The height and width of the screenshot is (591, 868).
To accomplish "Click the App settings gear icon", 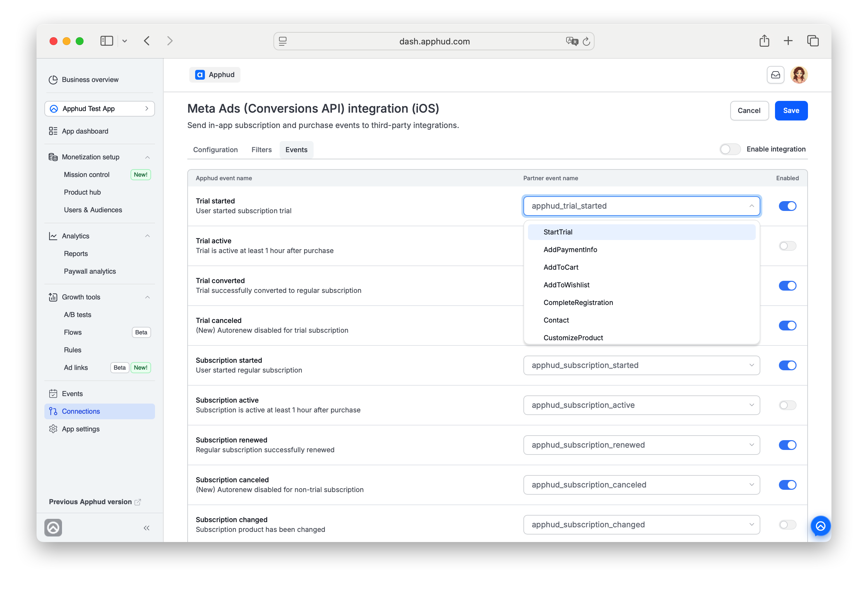I will coord(53,429).
